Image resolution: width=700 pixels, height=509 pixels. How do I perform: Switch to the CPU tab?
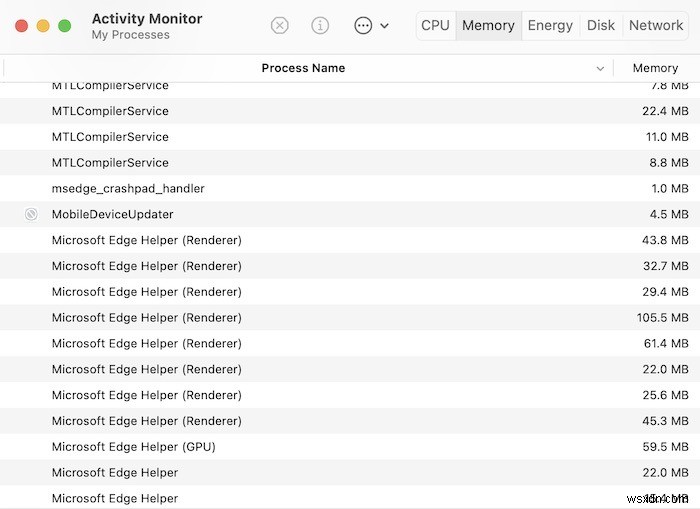pos(435,25)
